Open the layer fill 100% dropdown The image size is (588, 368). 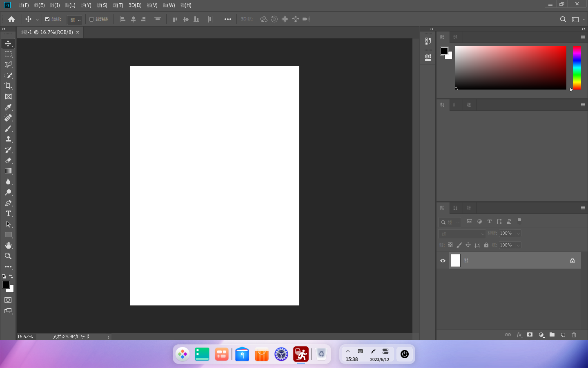click(x=518, y=245)
